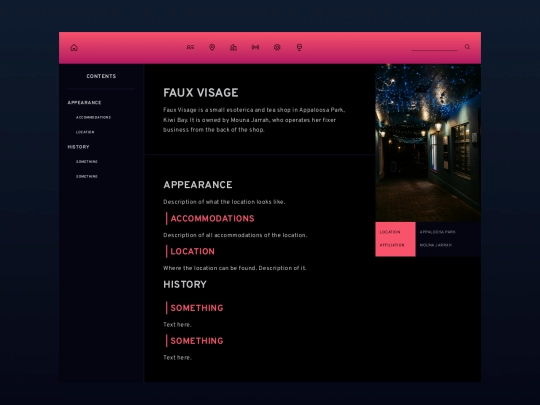540x405 pixels.
Task: Select the wine glass icon
Action: click(299, 47)
